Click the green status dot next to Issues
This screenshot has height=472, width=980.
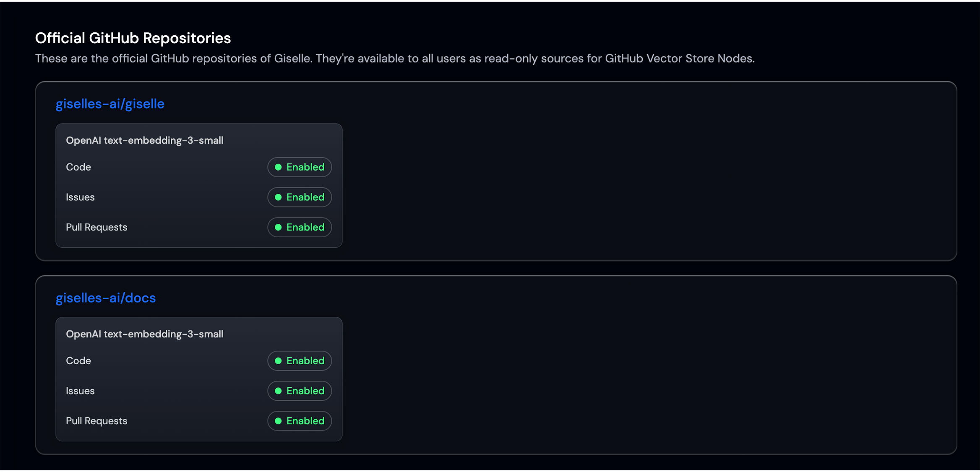[278, 197]
